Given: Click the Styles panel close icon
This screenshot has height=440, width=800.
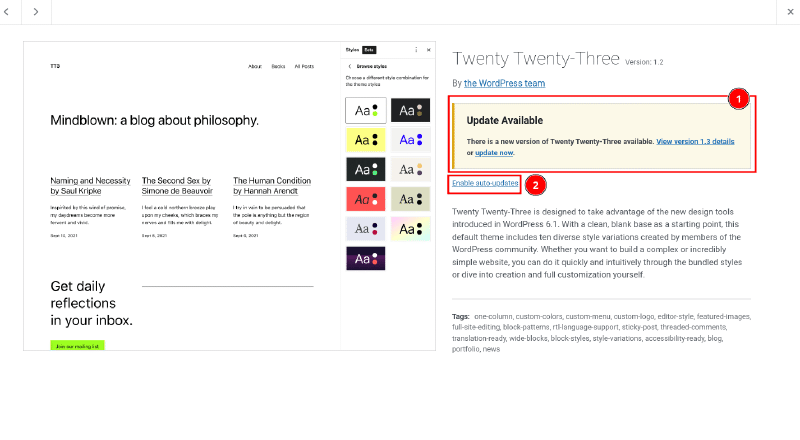Looking at the screenshot, I should 429,49.
